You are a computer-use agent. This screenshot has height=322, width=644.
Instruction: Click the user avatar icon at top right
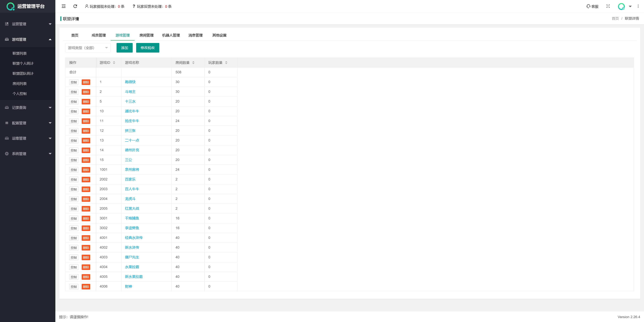click(x=621, y=6)
